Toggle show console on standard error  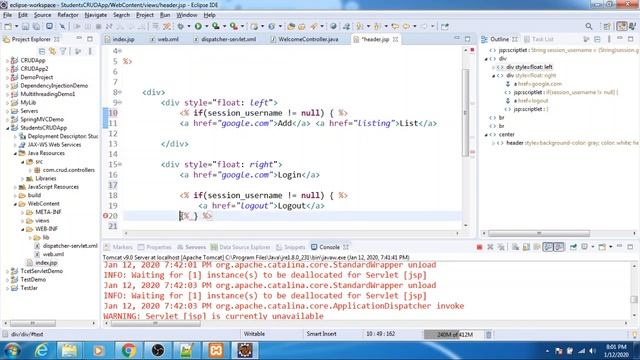tap(559, 247)
